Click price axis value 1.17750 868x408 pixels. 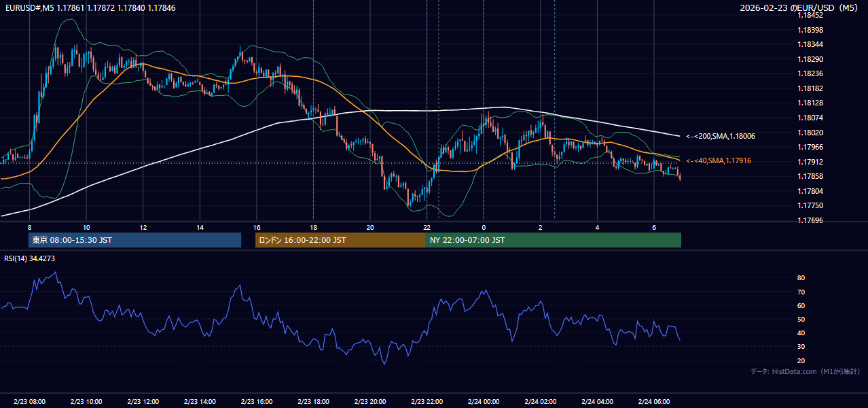point(811,205)
